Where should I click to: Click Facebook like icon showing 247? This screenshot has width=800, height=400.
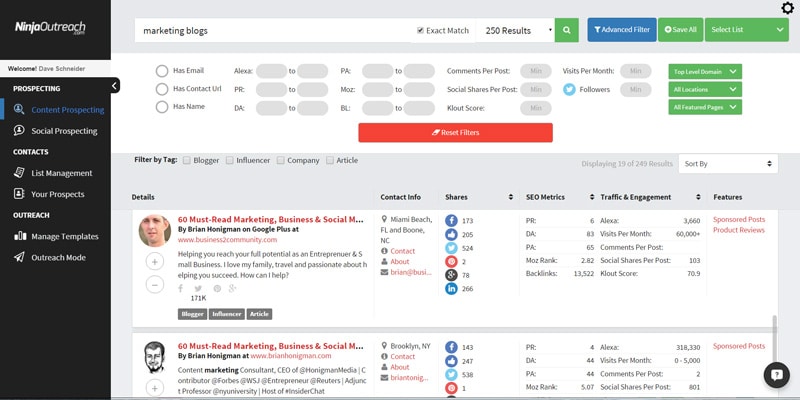pos(451,361)
